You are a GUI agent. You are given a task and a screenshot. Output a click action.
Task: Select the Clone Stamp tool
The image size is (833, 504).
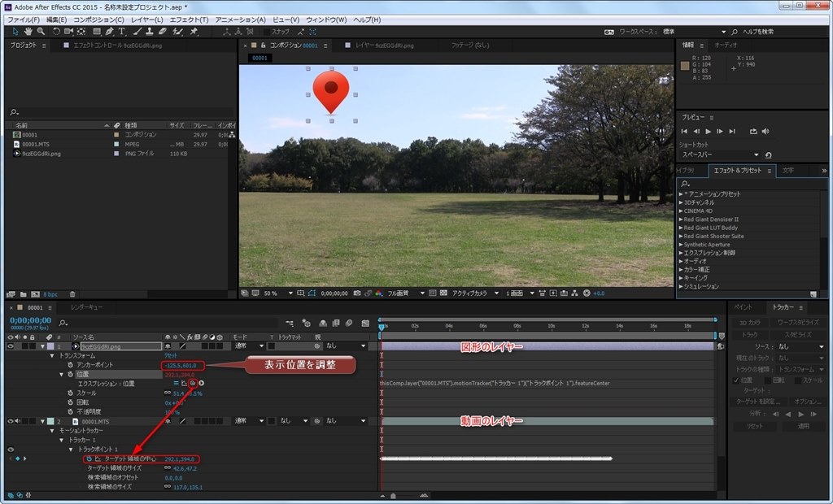point(149,32)
